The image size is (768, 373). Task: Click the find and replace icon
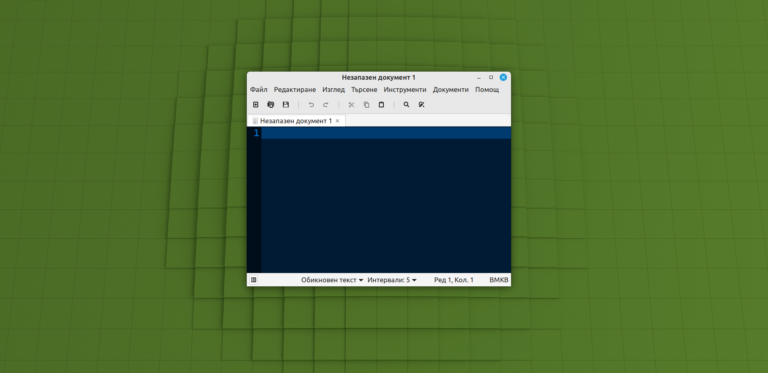pos(421,105)
